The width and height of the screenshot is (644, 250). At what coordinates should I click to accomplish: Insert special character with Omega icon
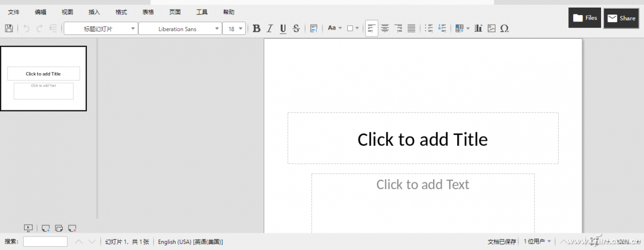(x=504, y=28)
